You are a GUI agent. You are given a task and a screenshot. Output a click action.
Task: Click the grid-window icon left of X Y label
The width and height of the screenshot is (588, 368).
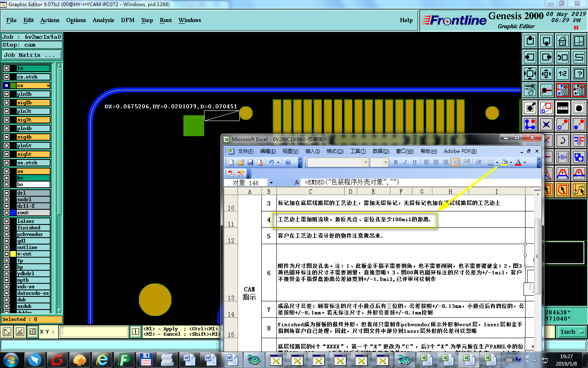[33, 332]
